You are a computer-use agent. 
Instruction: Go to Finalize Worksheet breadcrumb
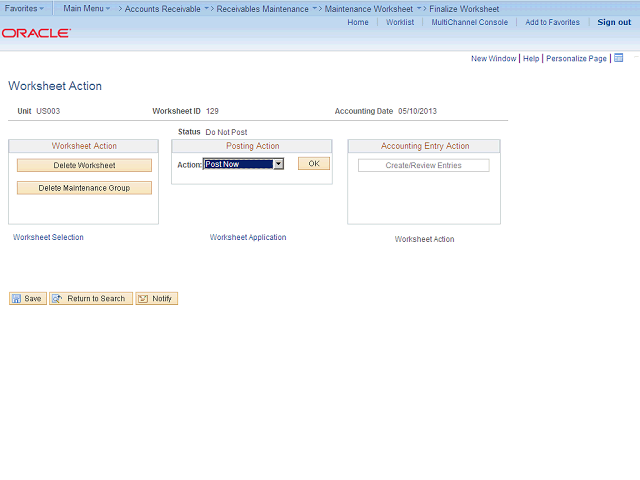click(x=464, y=9)
